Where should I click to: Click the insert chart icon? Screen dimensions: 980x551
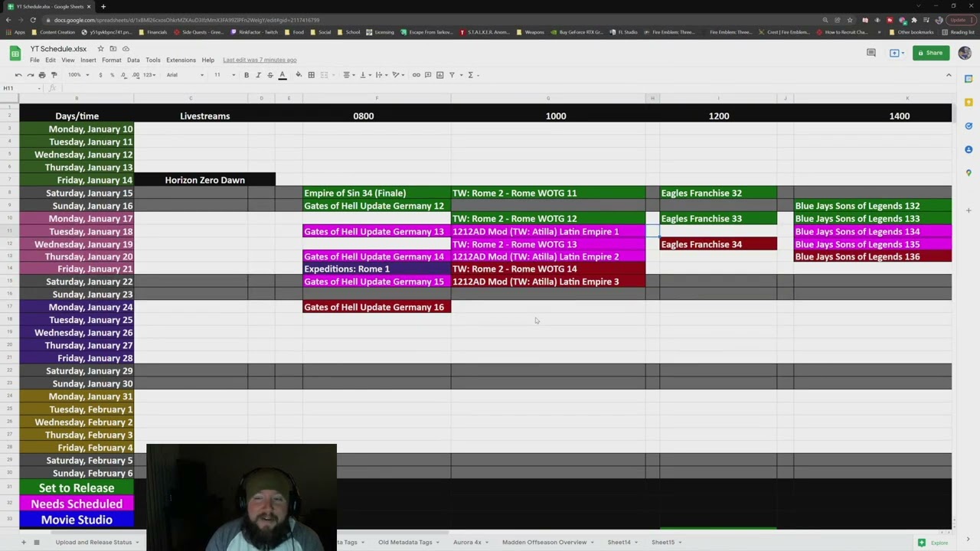439,75
